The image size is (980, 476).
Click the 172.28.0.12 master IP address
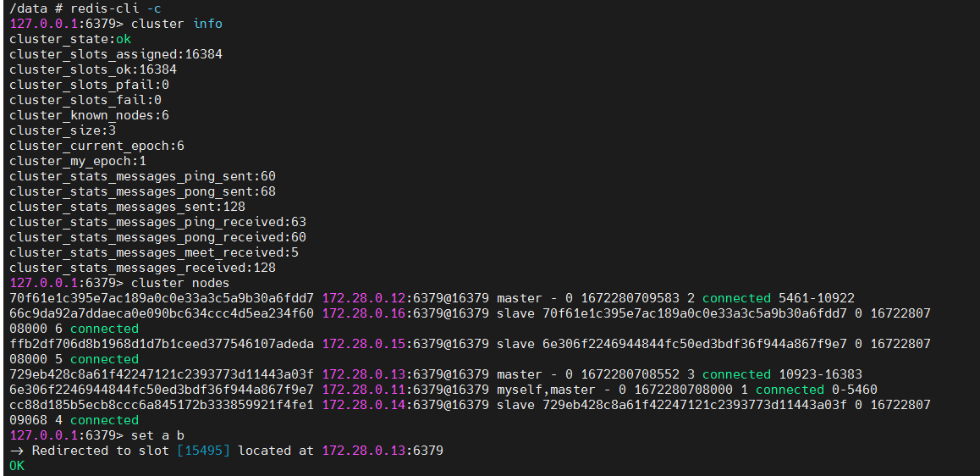(x=364, y=298)
